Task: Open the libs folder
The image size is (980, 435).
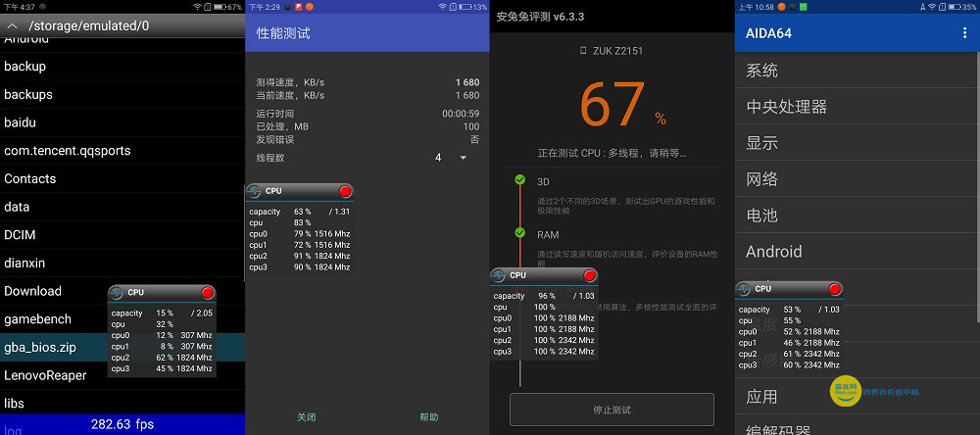Action: (122, 403)
